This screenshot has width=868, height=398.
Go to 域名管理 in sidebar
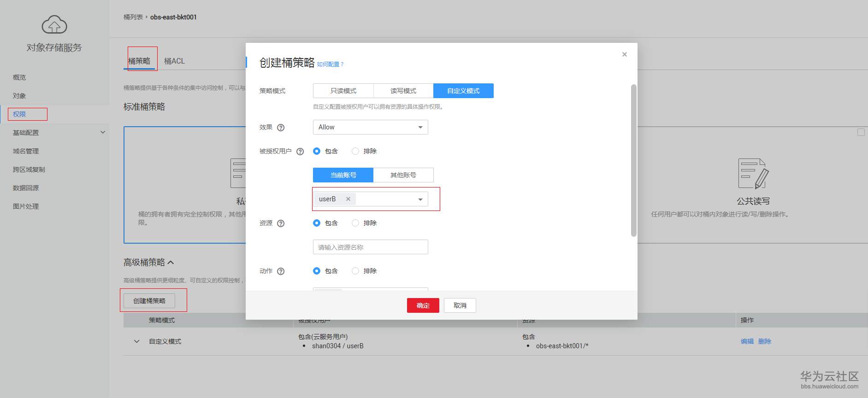coord(26,151)
